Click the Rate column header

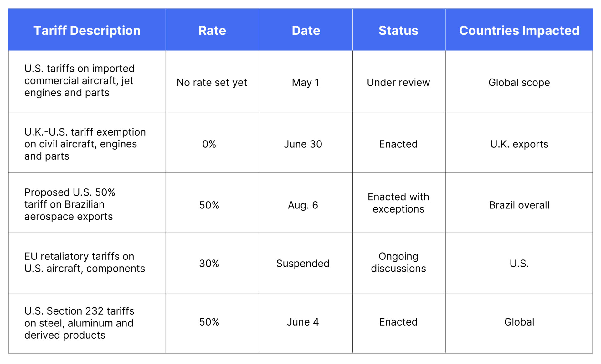tap(212, 30)
